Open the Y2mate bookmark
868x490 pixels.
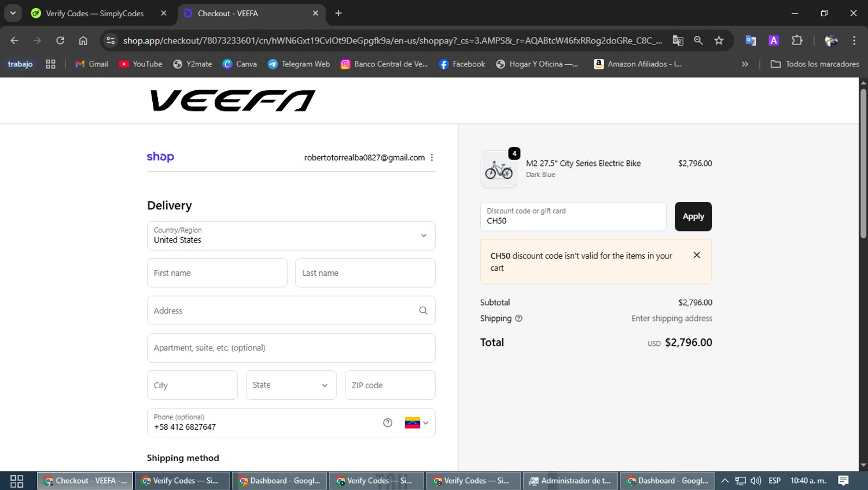193,64
